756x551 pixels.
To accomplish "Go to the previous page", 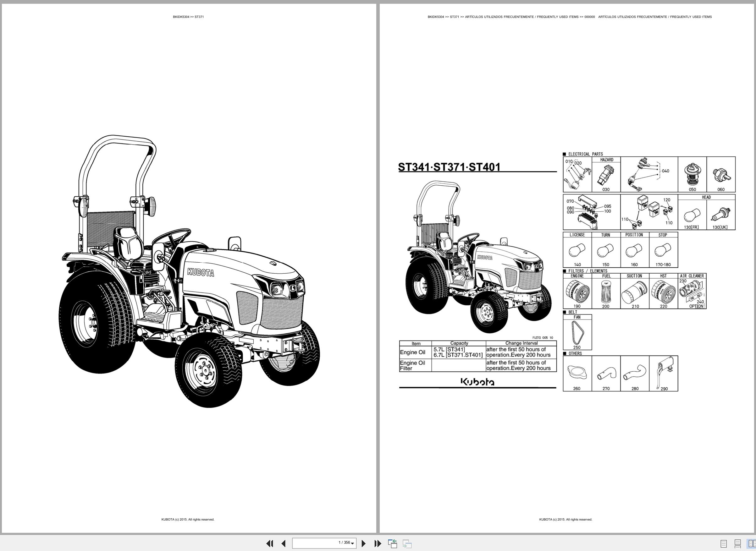I will point(283,543).
